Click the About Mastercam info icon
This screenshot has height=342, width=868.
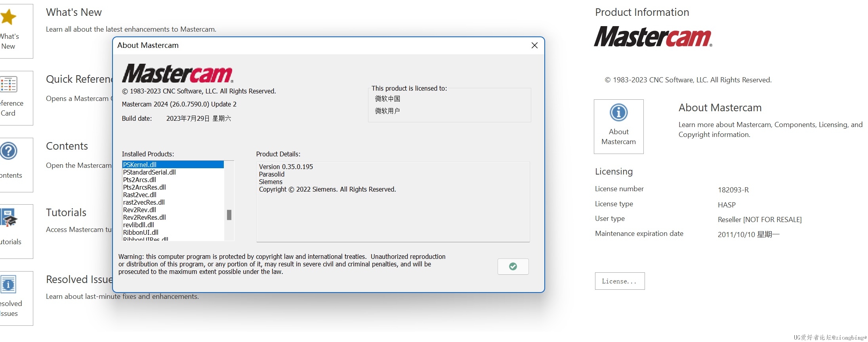pos(618,112)
